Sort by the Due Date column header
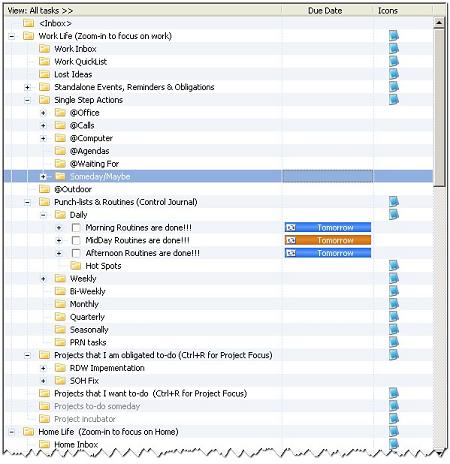The height and width of the screenshot is (464, 450). pyautogui.click(x=327, y=11)
